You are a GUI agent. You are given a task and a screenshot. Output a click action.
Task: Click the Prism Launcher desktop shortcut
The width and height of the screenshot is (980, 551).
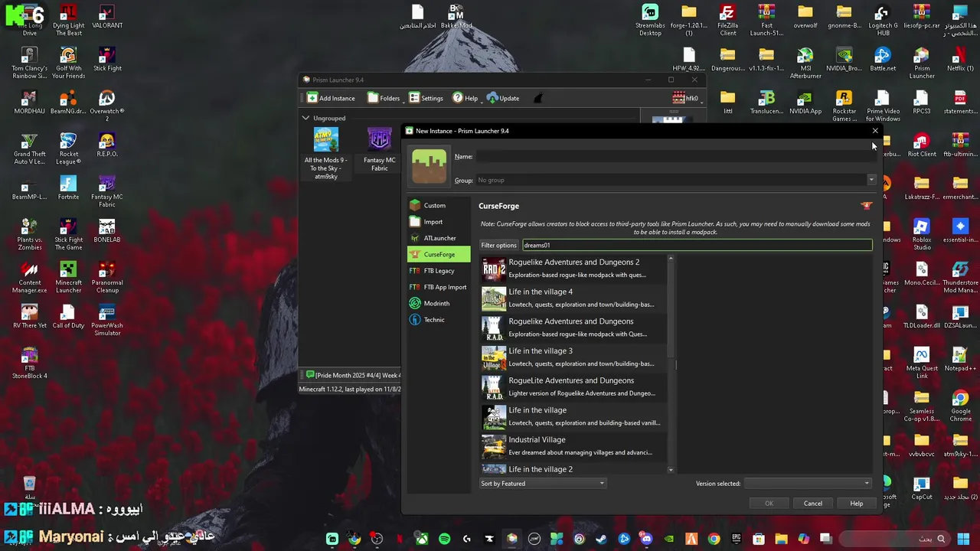tap(922, 64)
